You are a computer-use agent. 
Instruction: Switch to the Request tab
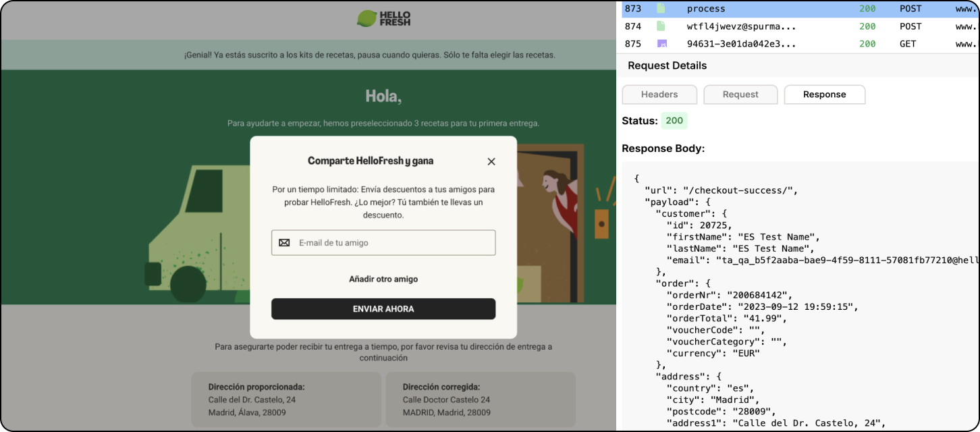tap(740, 94)
